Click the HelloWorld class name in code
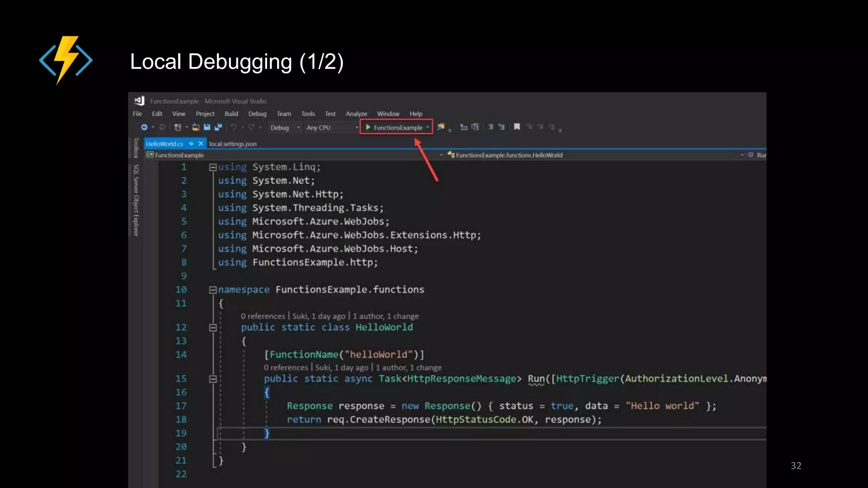 (384, 327)
